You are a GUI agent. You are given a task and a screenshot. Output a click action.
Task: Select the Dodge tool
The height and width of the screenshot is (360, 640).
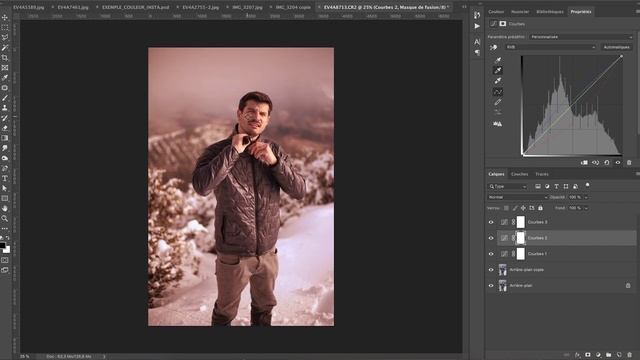click(5, 158)
